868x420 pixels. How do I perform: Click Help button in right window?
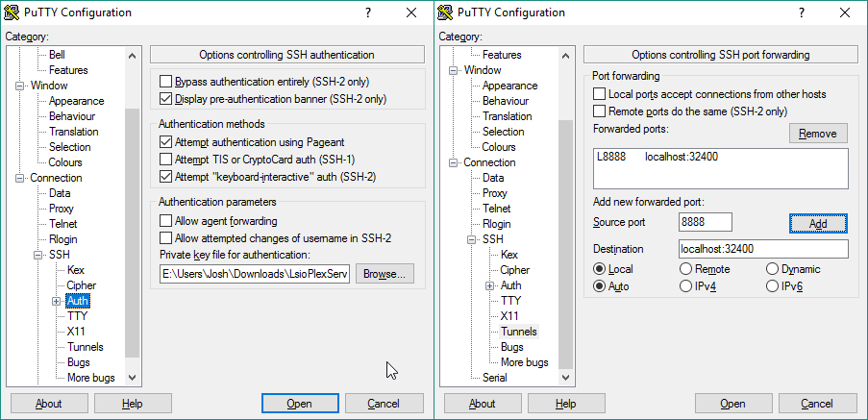pos(566,404)
